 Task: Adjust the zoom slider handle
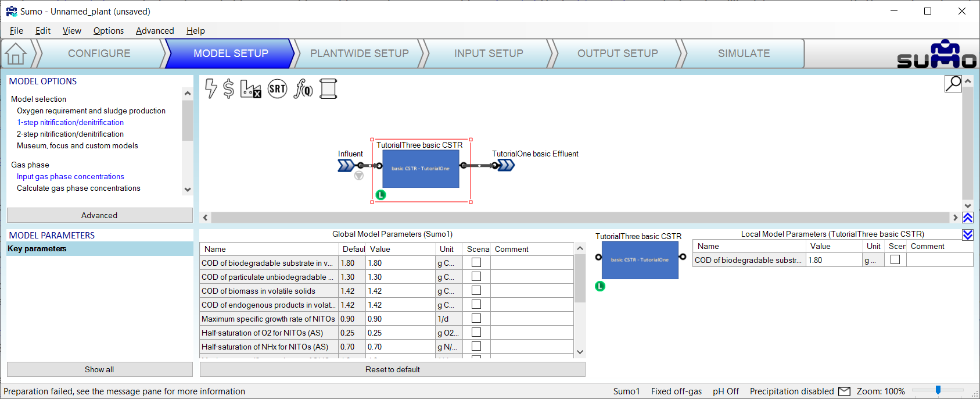tap(938, 390)
